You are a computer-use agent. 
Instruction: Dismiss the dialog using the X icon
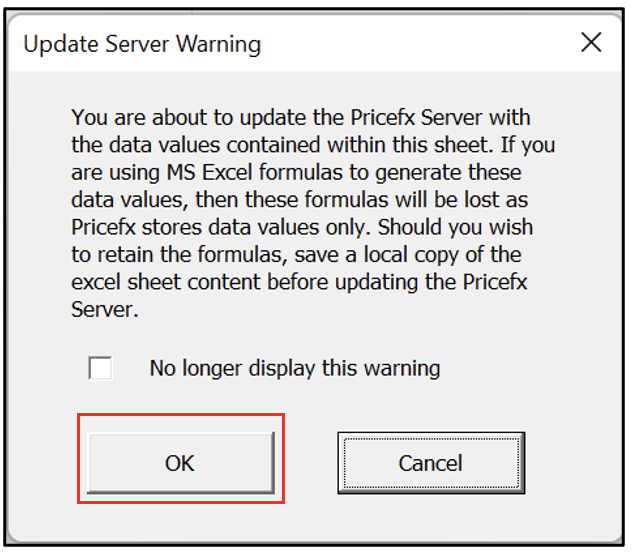[x=591, y=43]
